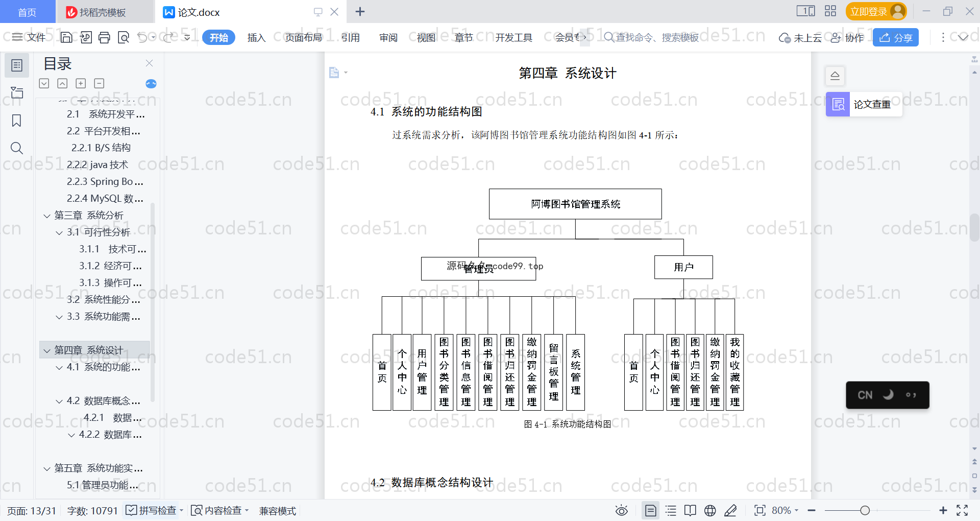This screenshot has width=980, height=521.
Task: Select the 开始 ribbon tab
Action: tap(218, 37)
